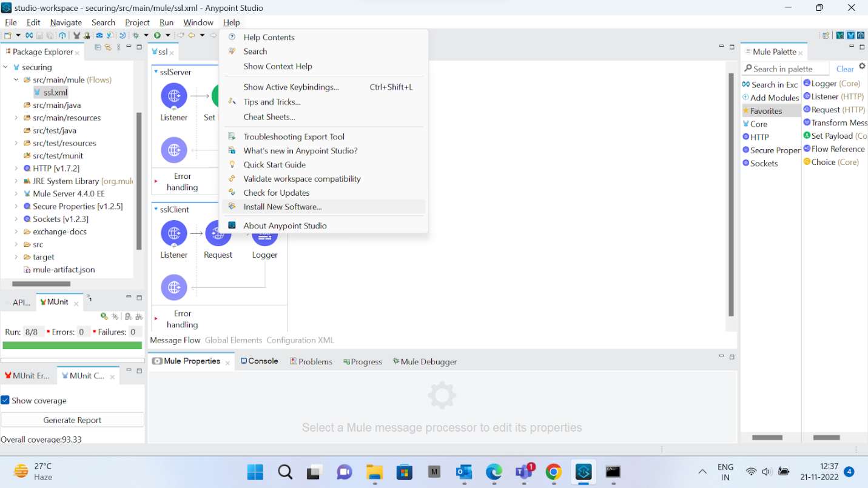Open the Run button dropdown arrow

coord(167,35)
